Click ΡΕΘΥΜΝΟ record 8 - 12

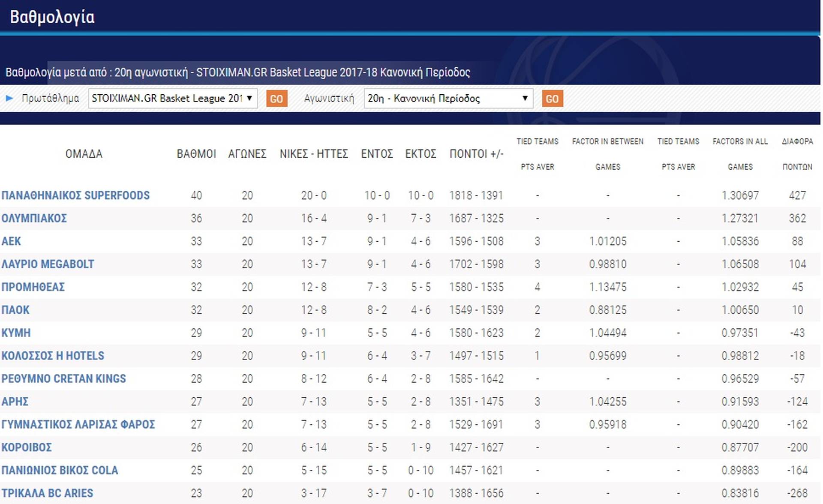click(314, 378)
